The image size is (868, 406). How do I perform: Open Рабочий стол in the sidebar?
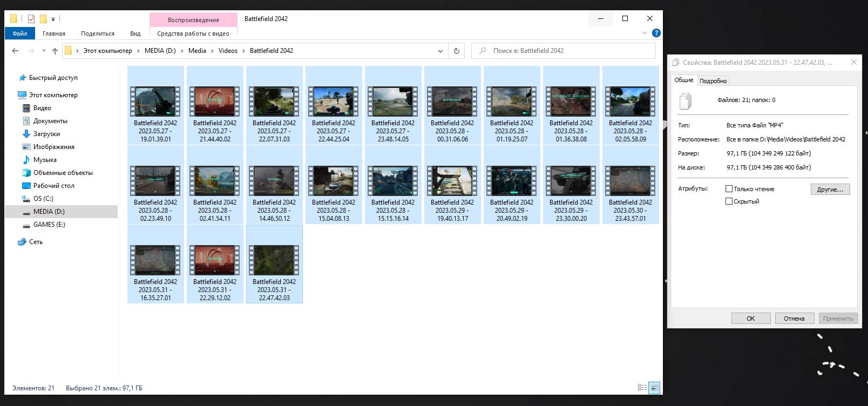coord(54,186)
